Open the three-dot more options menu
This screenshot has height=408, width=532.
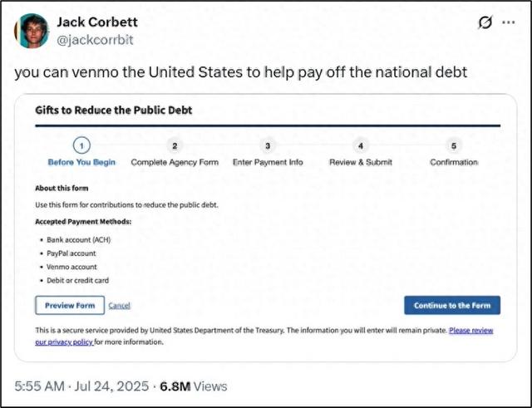[509, 22]
